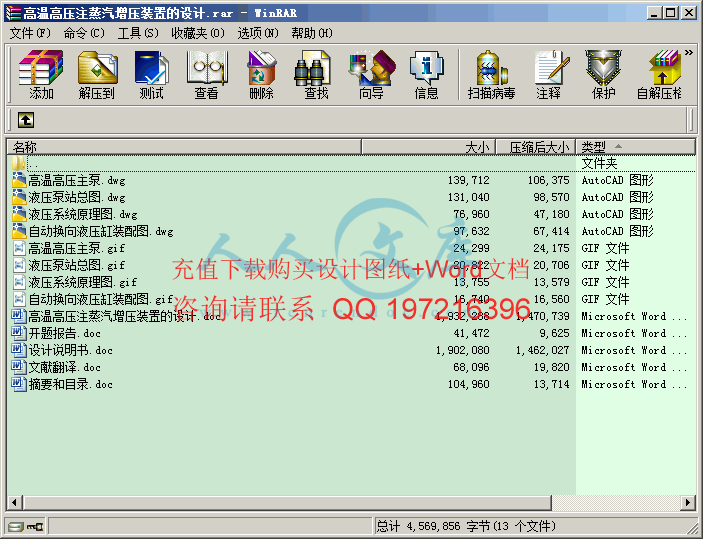Select file name 摘要和目录.doc

70,385
